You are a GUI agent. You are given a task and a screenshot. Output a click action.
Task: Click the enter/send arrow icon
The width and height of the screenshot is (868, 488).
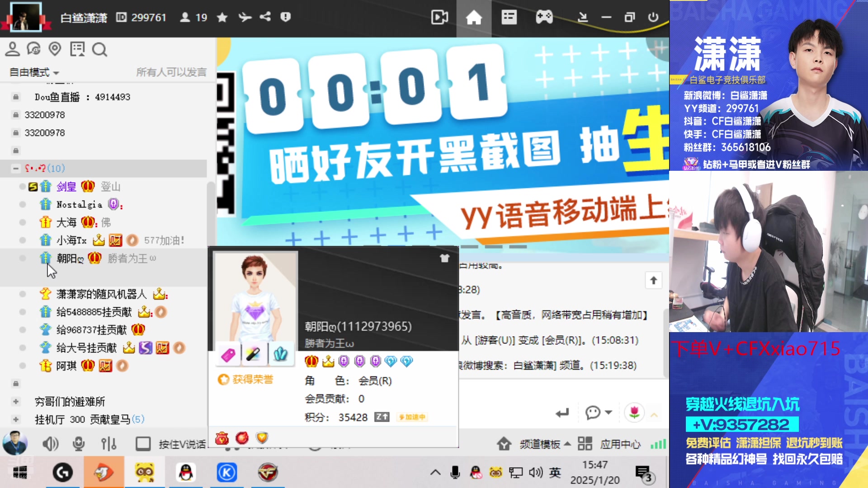pyautogui.click(x=562, y=413)
